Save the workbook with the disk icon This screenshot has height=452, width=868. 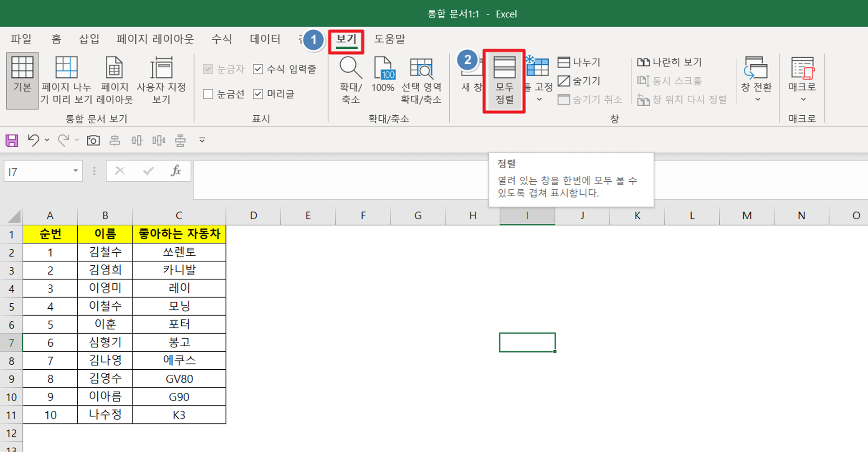(x=12, y=141)
